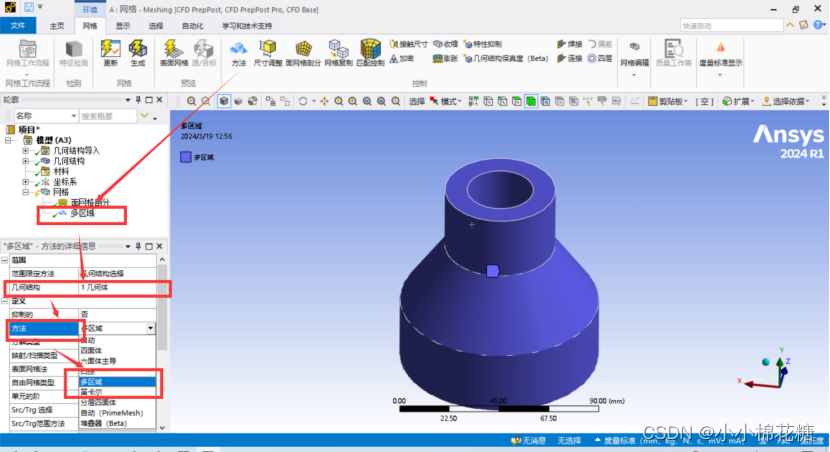Open the 网格编辑 dropdown
Viewport: 830px width, 452px height.
(634, 75)
